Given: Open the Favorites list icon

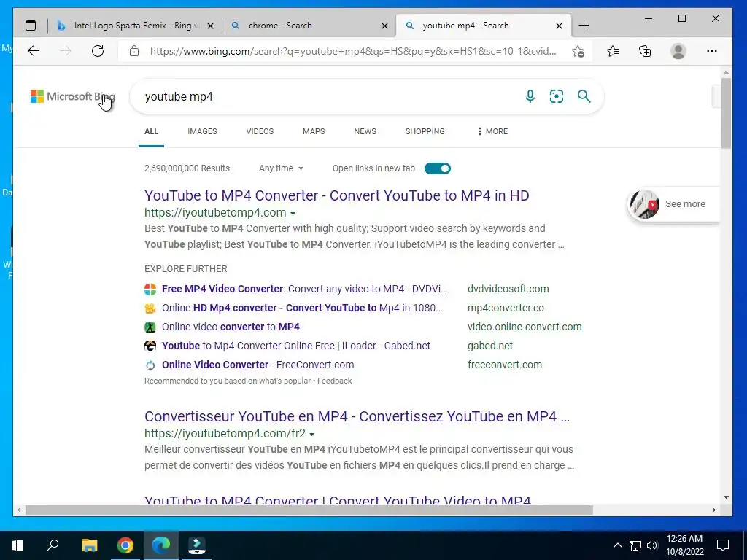Looking at the screenshot, I should [613, 51].
